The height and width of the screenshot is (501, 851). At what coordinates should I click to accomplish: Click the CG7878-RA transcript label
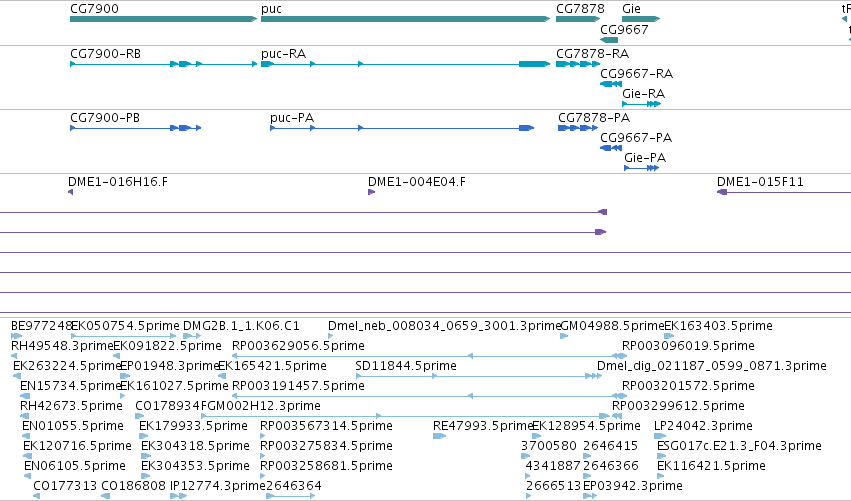(592, 54)
